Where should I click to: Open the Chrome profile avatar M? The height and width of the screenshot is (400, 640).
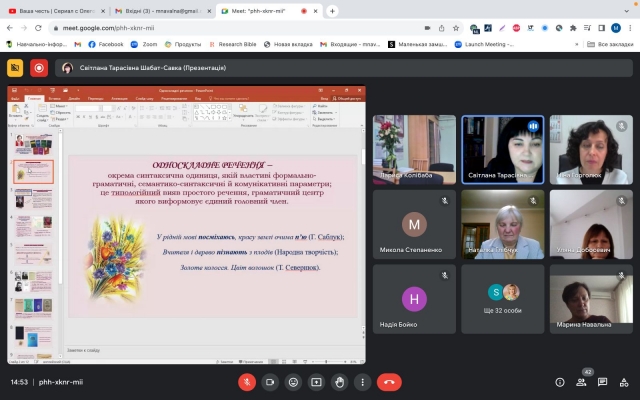click(616, 28)
